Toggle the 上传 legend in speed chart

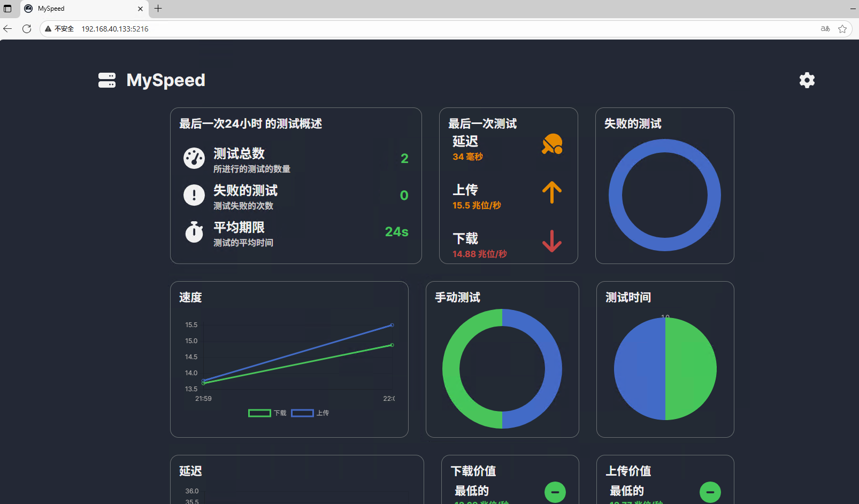click(310, 413)
